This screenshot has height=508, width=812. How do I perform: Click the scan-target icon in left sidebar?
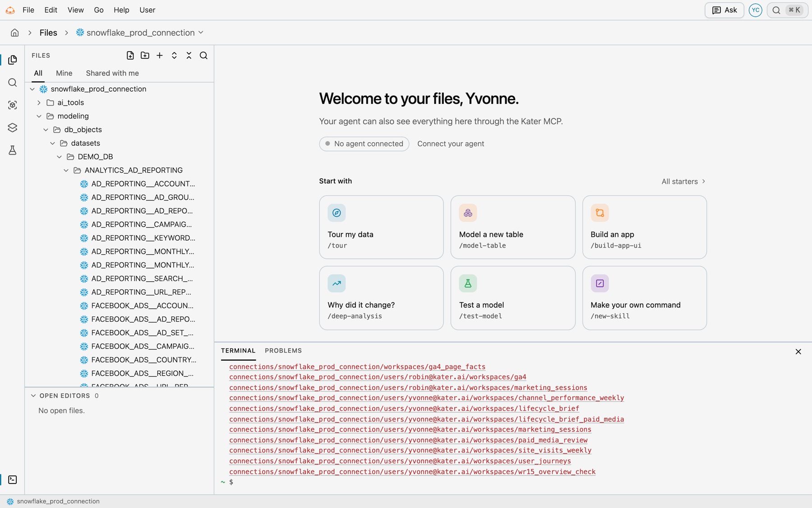pyautogui.click(x=13, y=105)
